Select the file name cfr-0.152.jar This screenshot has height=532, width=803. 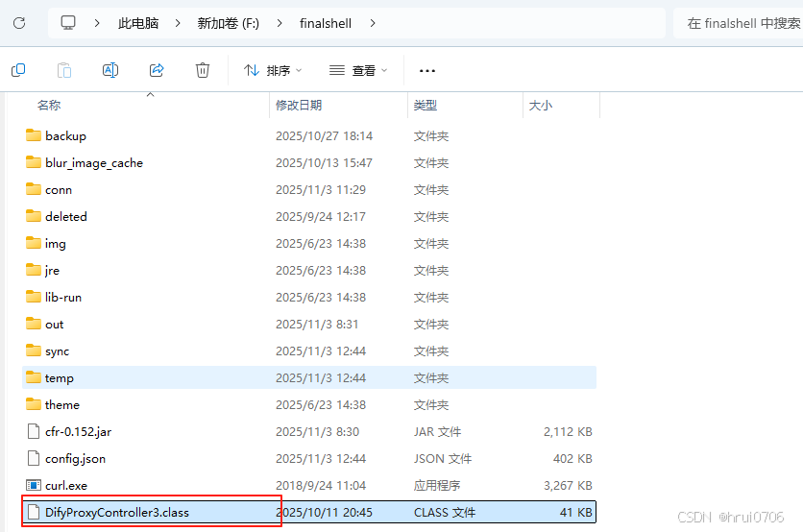[x=79, y=431]
